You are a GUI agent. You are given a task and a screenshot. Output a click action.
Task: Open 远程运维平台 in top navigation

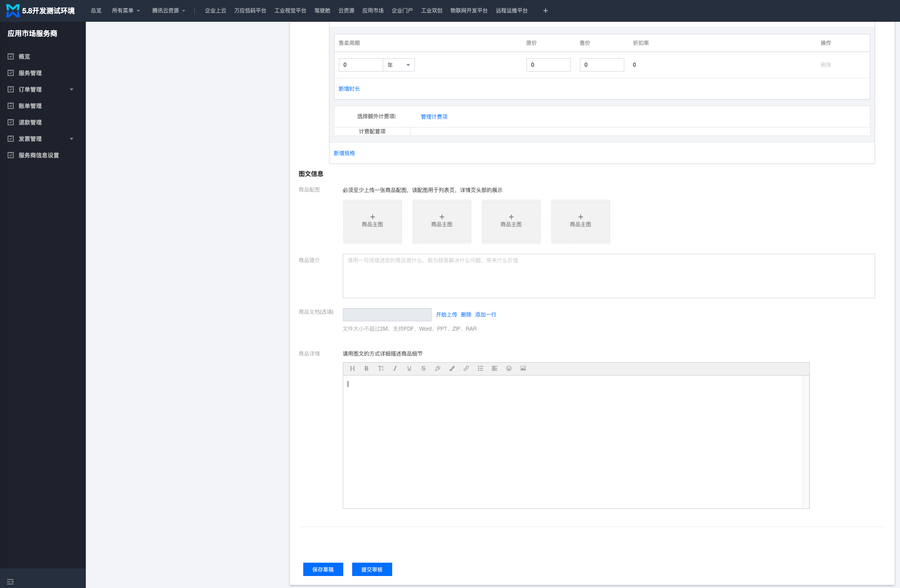pos(512,11)
